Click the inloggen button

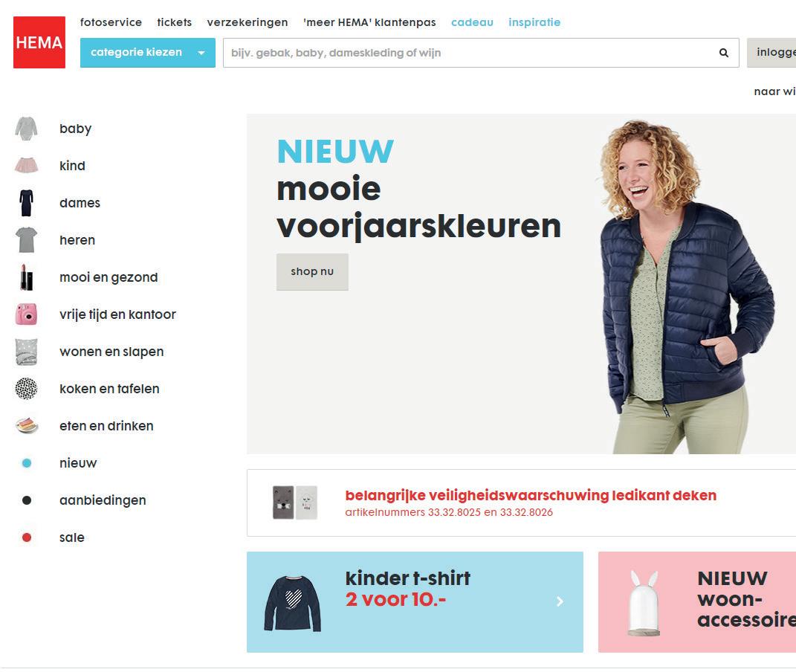pos(771,53)
